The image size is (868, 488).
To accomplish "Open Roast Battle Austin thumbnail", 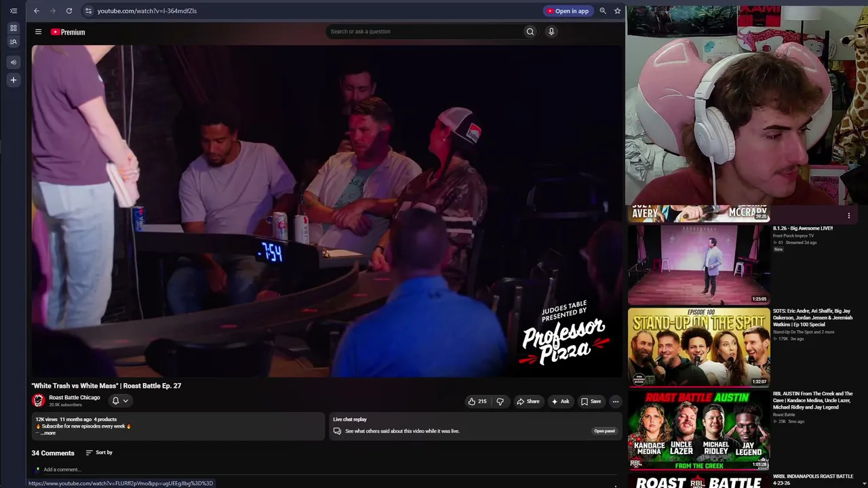I will (698, 430).
